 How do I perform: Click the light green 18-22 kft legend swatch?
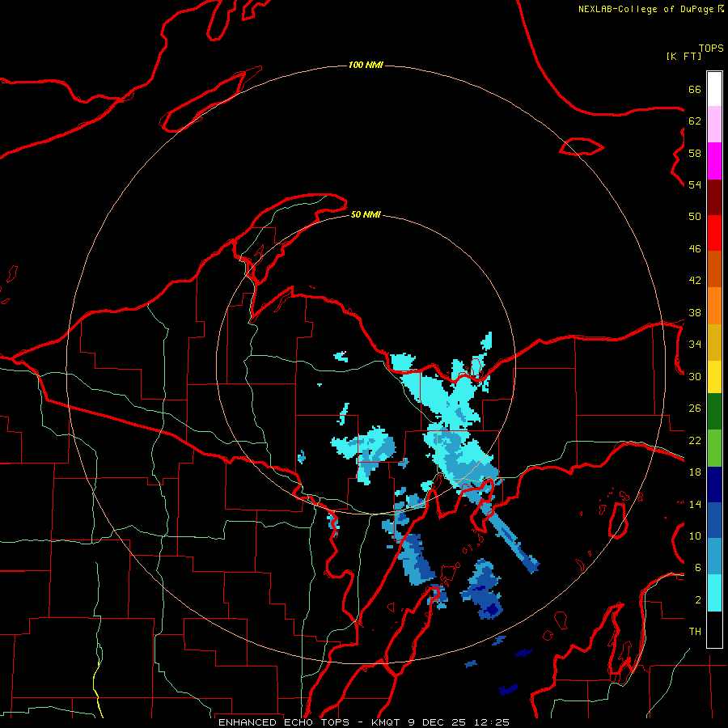click(714, 448)
